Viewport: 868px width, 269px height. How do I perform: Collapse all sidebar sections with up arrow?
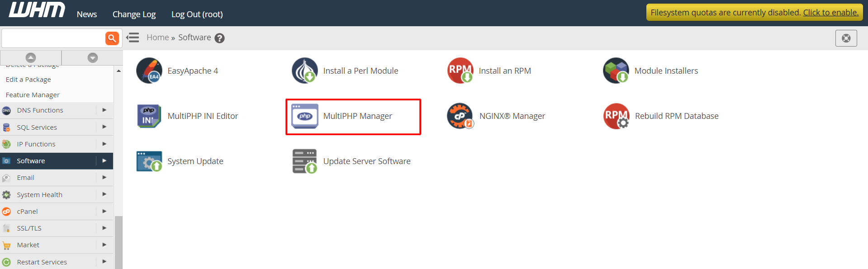pyautogui.click(x=31, y=58)
